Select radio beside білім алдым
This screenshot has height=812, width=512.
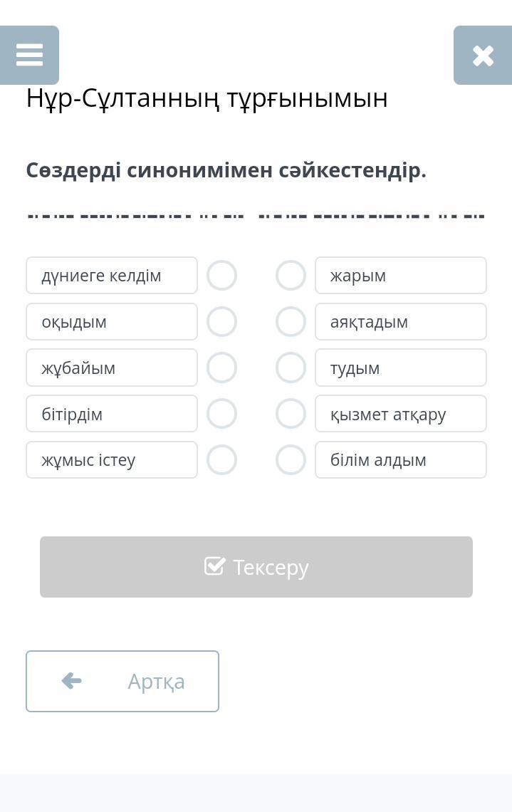click(291, 460)
